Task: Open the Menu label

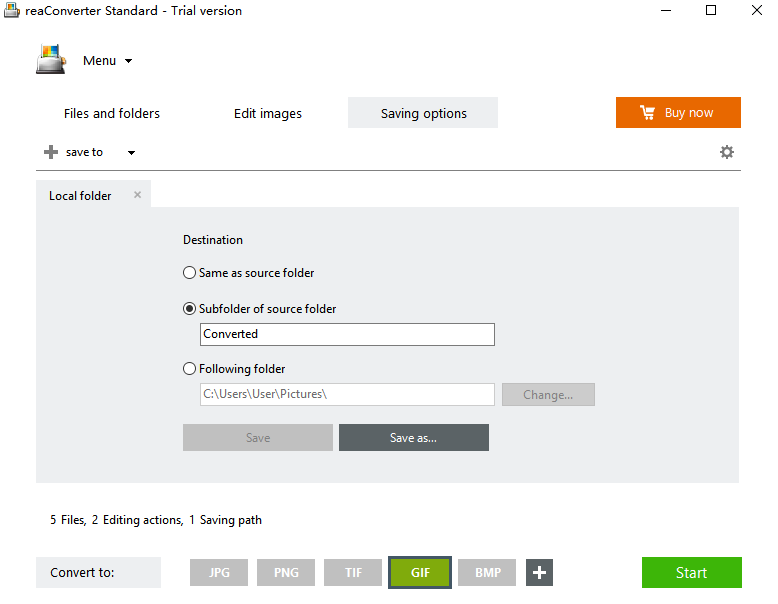Action: [x=99, y=61]
